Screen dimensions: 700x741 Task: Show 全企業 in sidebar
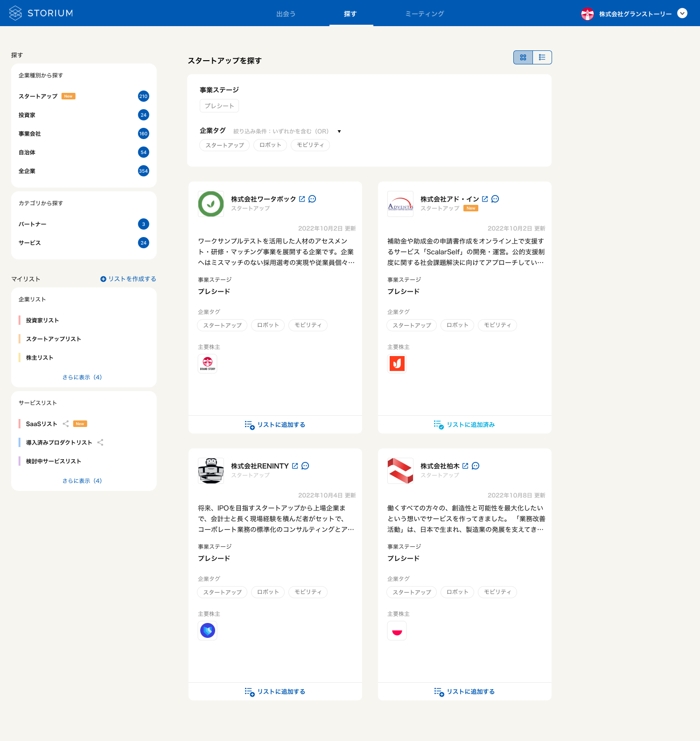(84, 171)
